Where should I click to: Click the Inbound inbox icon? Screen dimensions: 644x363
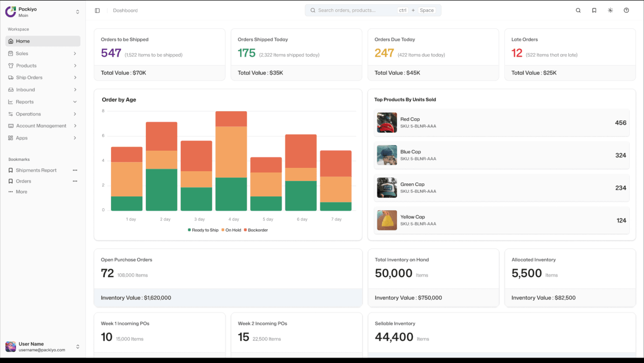pyautogui.click(x=11, y=90)
